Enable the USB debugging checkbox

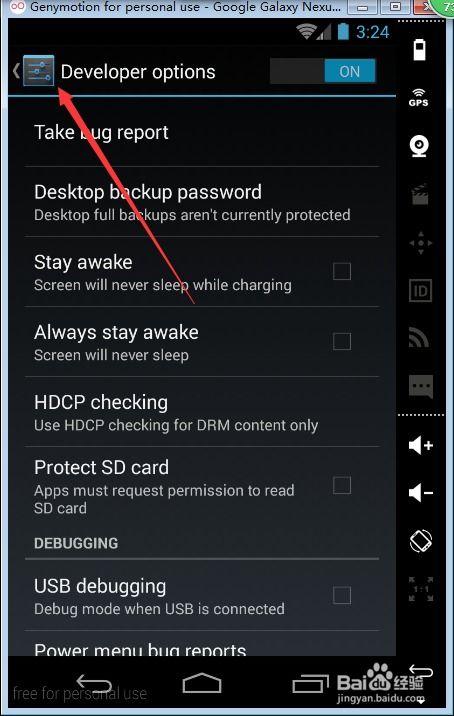(342, 595)
